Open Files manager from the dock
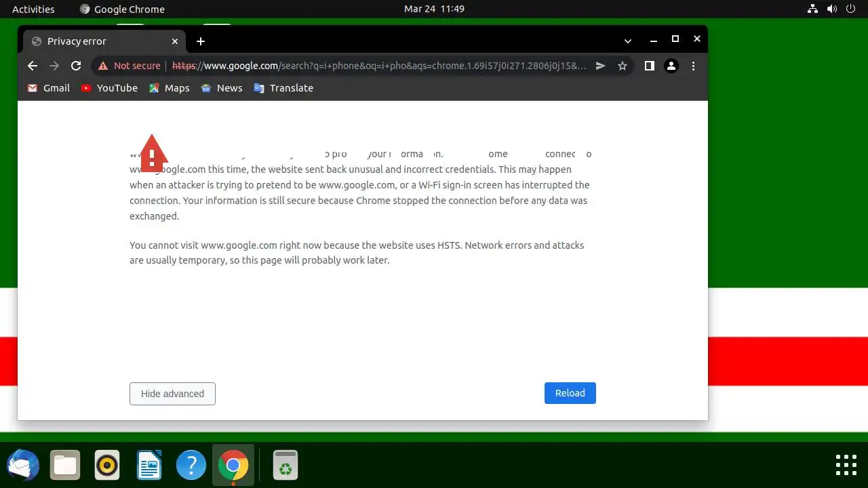Screen dimensions: 868x488 click(x=65, y=466)
